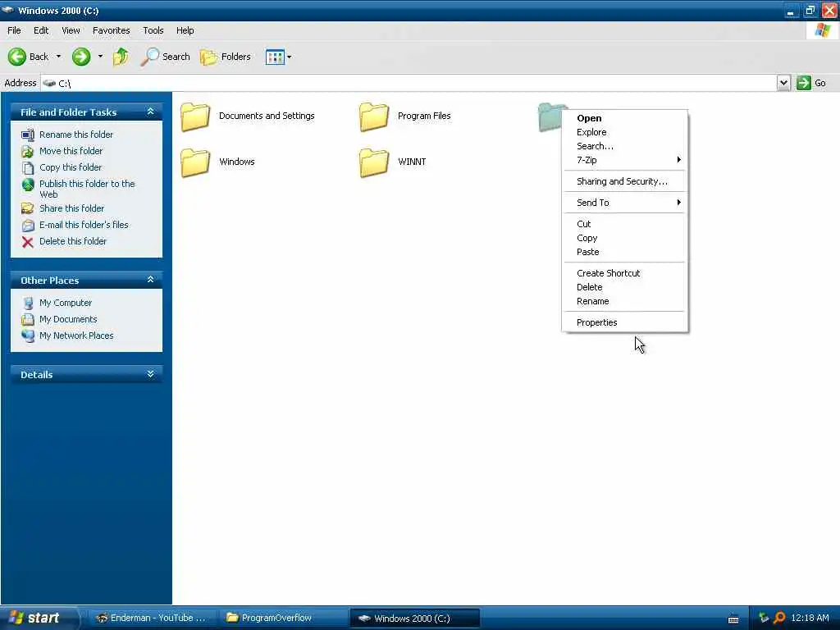Image resolution: width=840 pixels, height=630 pixels.
Task: Click Delete this folder link
Action: [x=73, y=241]
